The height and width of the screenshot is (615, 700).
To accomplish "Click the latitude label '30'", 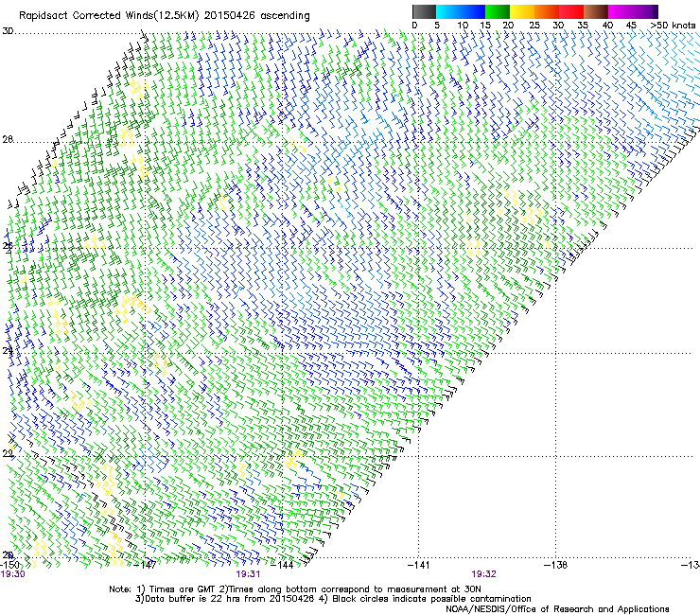I will 8,31.
